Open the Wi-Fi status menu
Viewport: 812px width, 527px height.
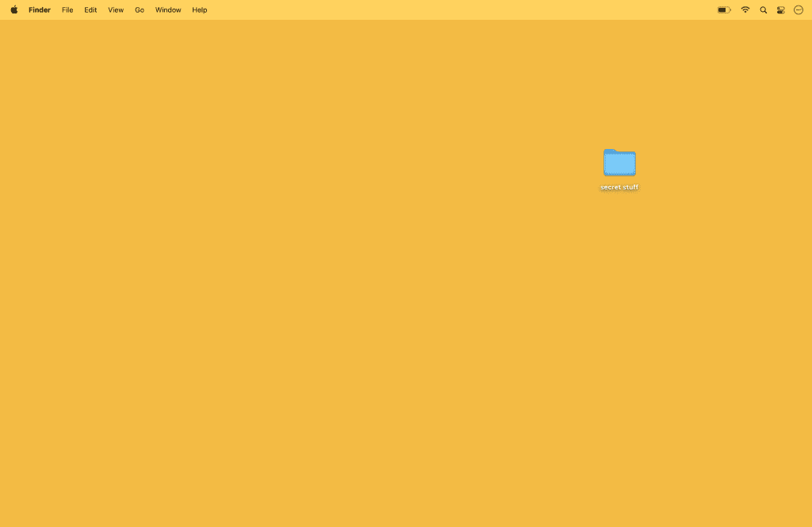click(x=745, y=10)
